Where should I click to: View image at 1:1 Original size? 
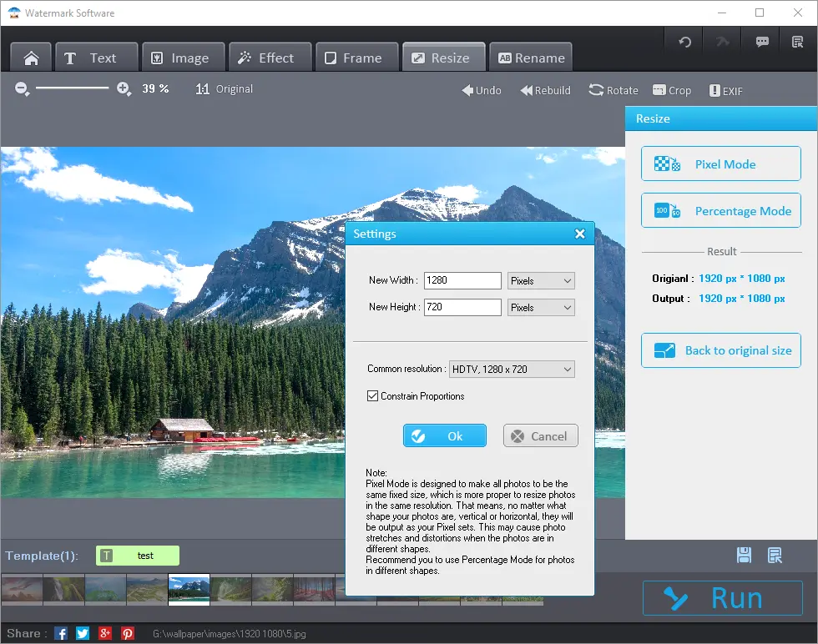pos(225,89)
